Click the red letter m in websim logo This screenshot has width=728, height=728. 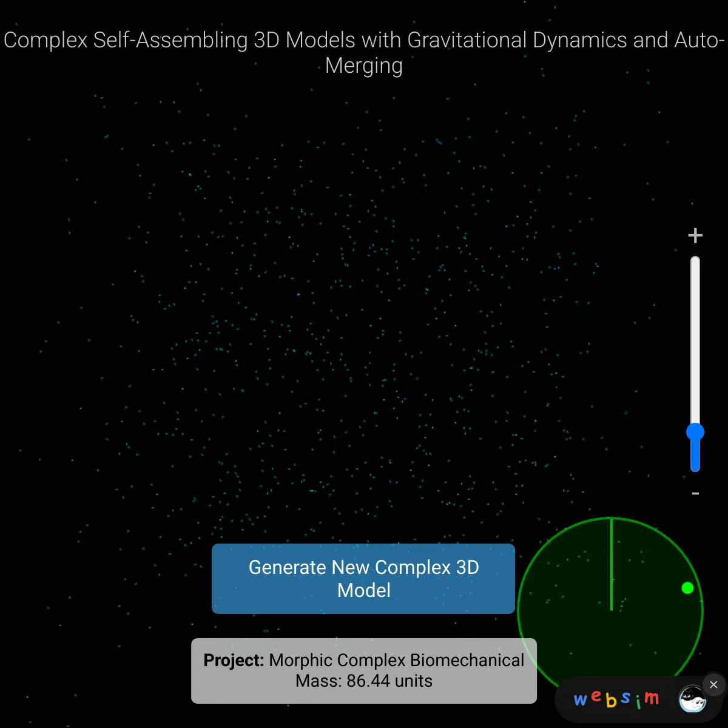(652, 698)
